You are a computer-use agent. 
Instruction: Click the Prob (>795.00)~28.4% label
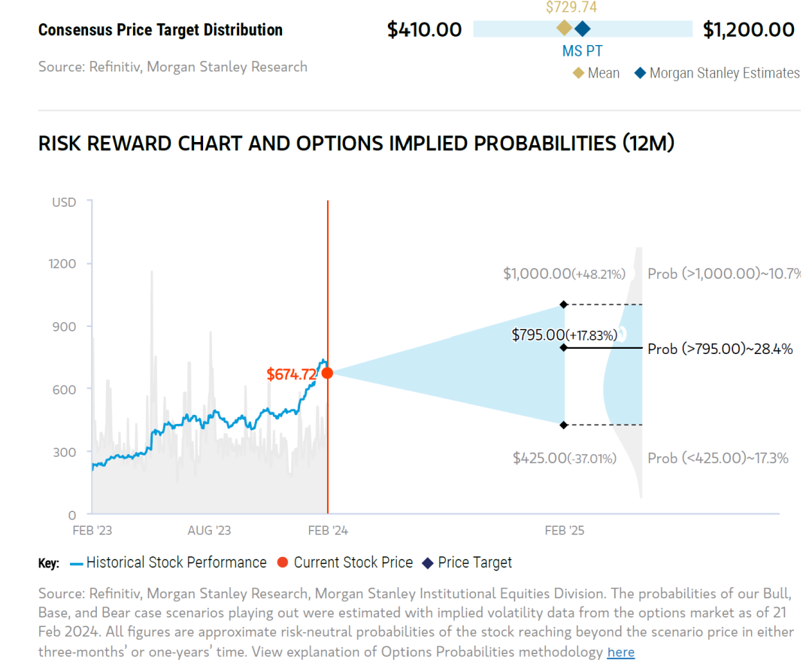(720, 349)
